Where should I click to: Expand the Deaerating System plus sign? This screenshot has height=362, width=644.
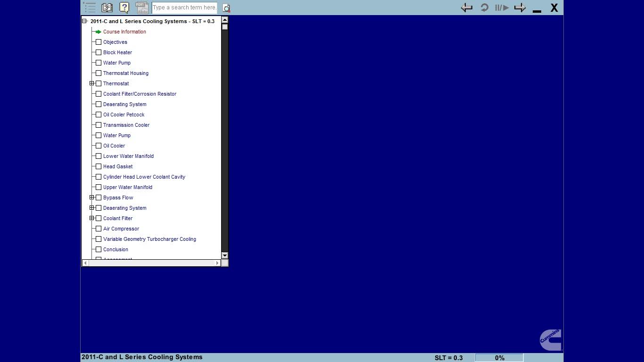pyautogui.click(x=92, y=208)
